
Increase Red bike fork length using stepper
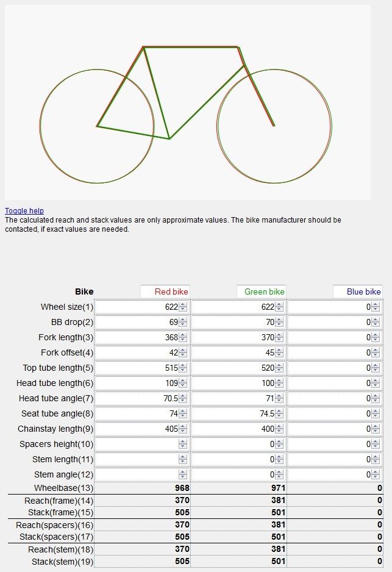[x=183, y=335]
